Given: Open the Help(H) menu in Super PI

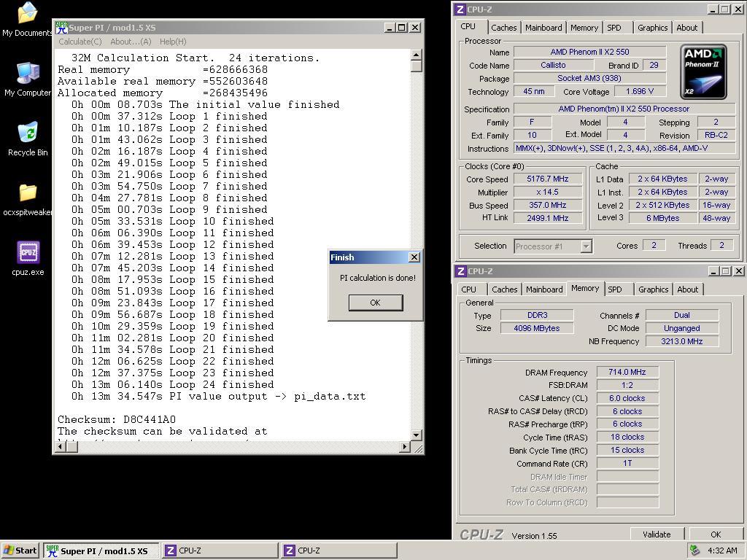Looking at the screenshot, I should point(173,42).
